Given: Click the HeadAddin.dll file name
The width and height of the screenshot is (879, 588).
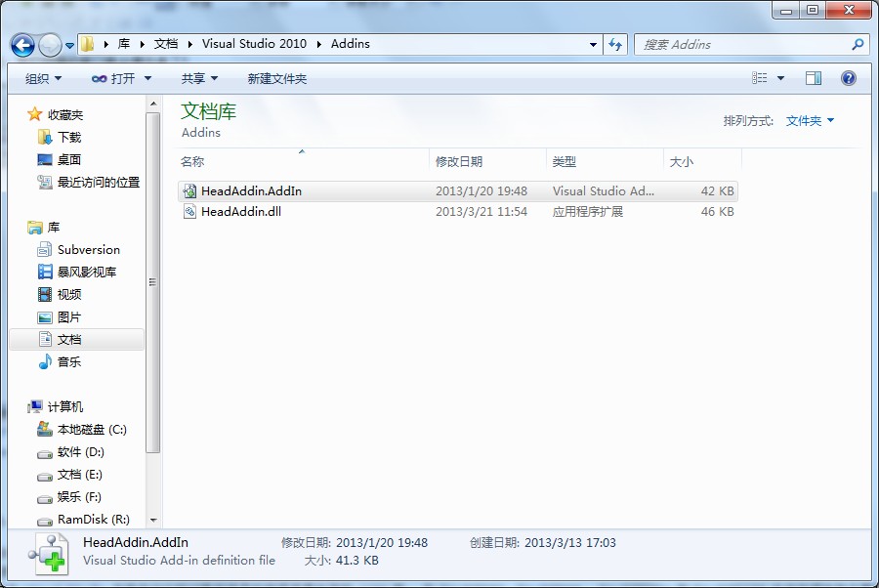Looking at the screenshot, I should point(241,211).
